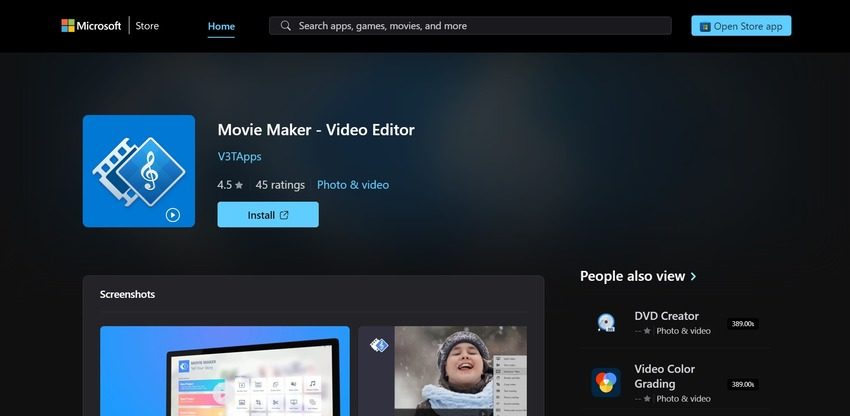Click the Movie Maker - Video Editor title
The height and width of the screenshot is (416, 850).
pos(316,130)
